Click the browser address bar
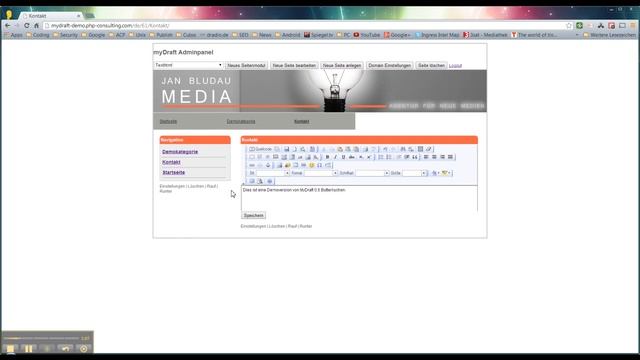The image size is (640, 360). pos(304,25)
